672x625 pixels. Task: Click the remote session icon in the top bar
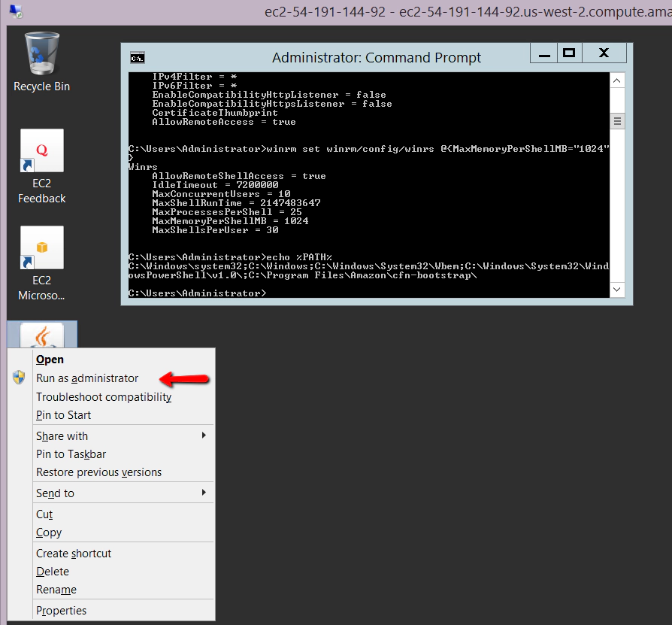[x=15, y=12]
